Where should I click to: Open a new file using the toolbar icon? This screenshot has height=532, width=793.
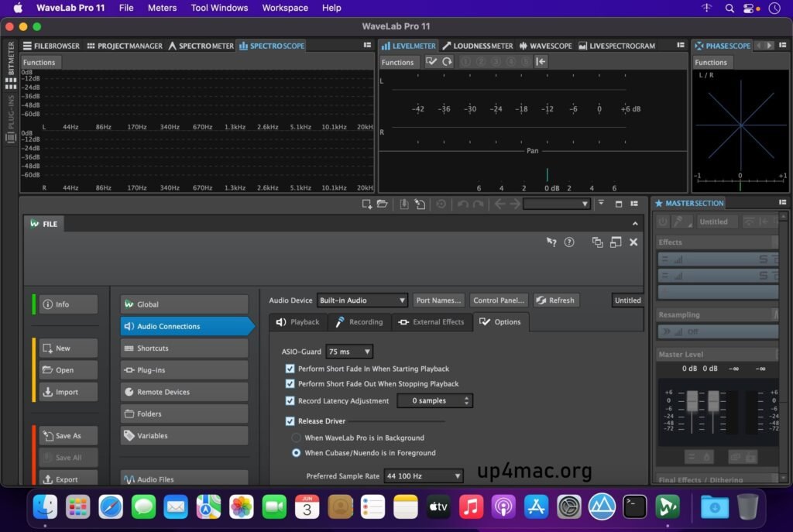click(x=366, y=204)
